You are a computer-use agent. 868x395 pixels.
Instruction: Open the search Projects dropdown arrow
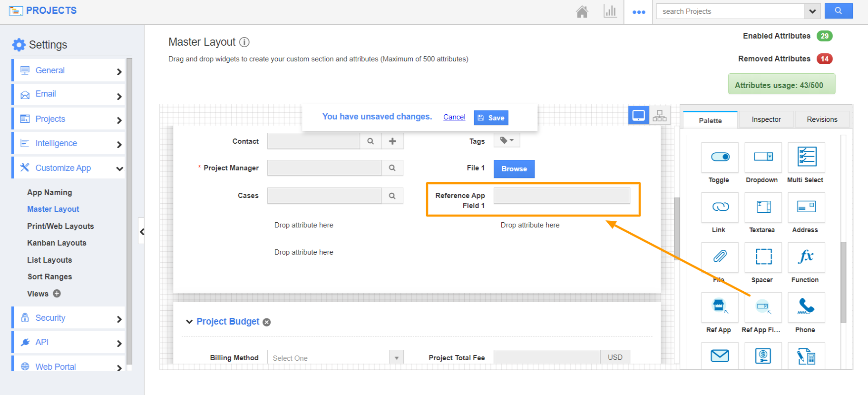(812, 11)
